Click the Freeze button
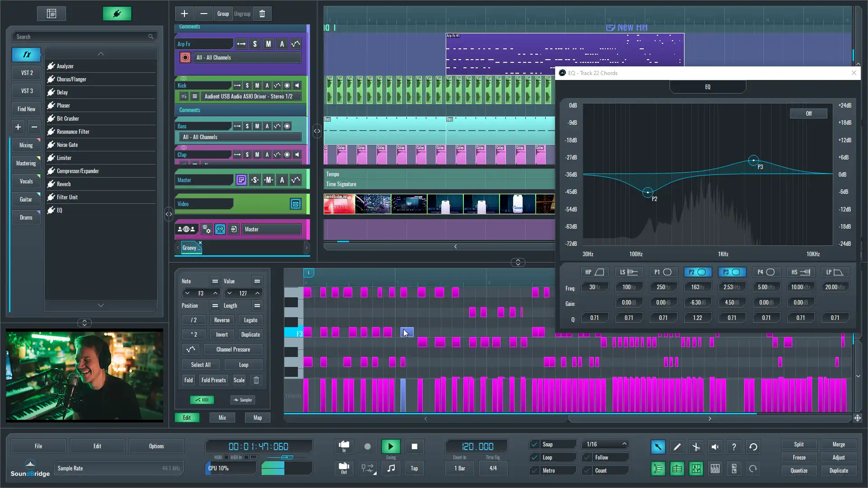Viewport: 868px width, 488px height. pos(799,457)
